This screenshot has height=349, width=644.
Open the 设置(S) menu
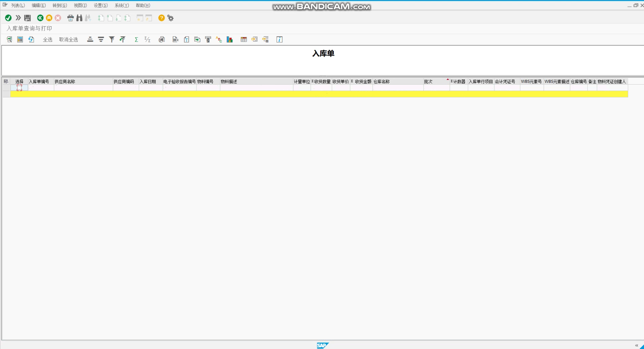[101, 5]
